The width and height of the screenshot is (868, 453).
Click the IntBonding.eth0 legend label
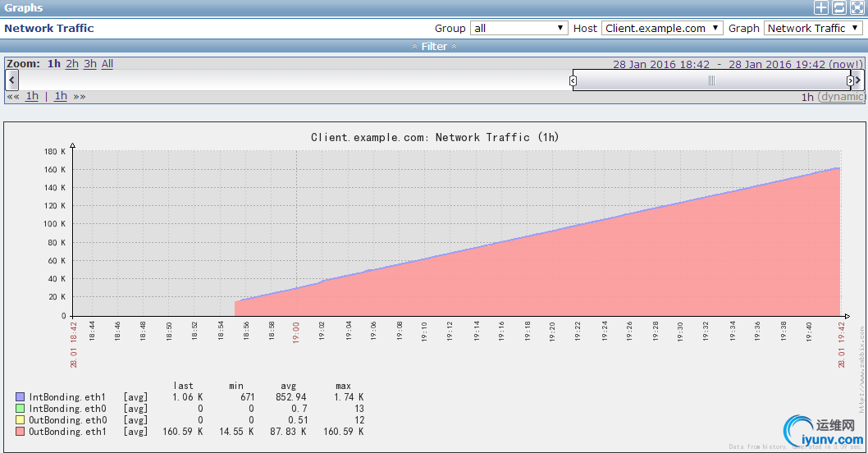pos(67,409)
